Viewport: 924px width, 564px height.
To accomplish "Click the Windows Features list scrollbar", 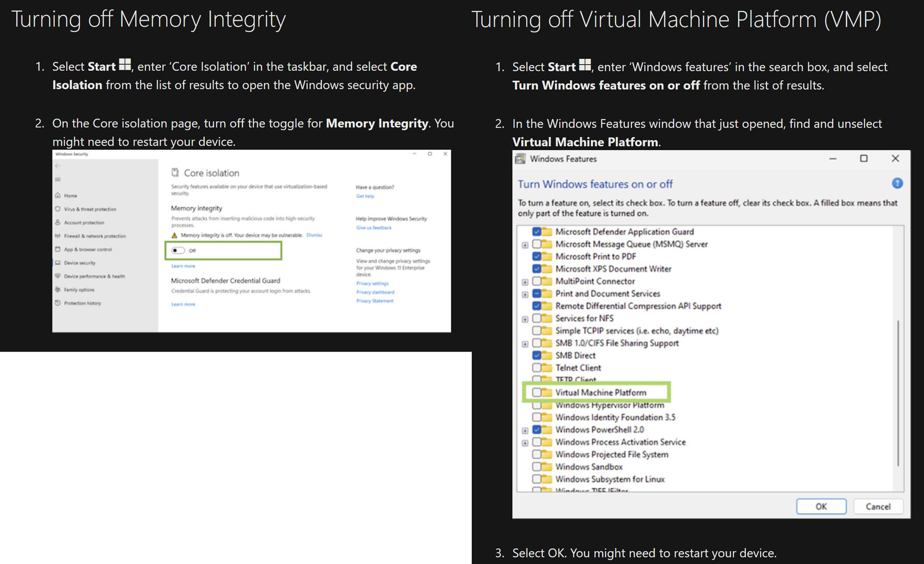I will coord(898,392).
